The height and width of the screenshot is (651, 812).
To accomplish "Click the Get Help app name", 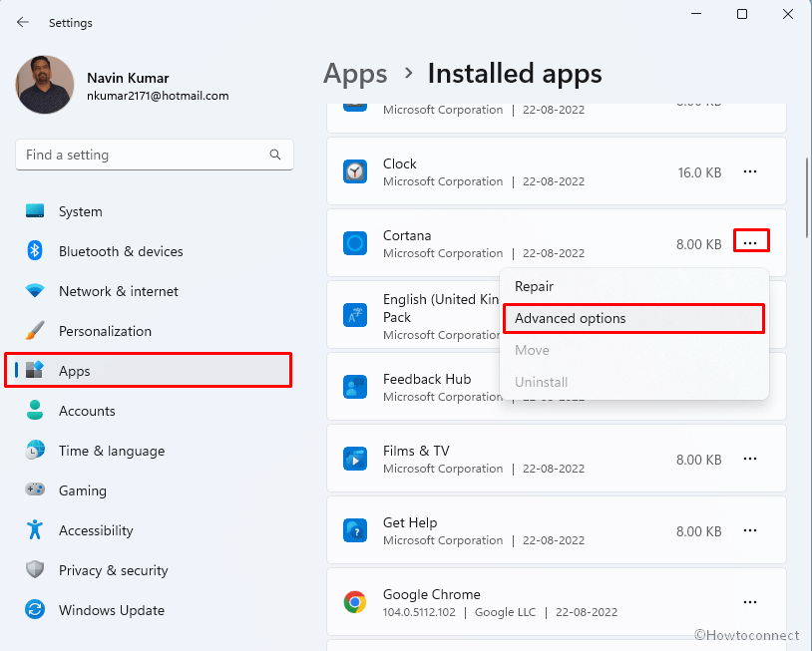I will click(x=410, y=522).
